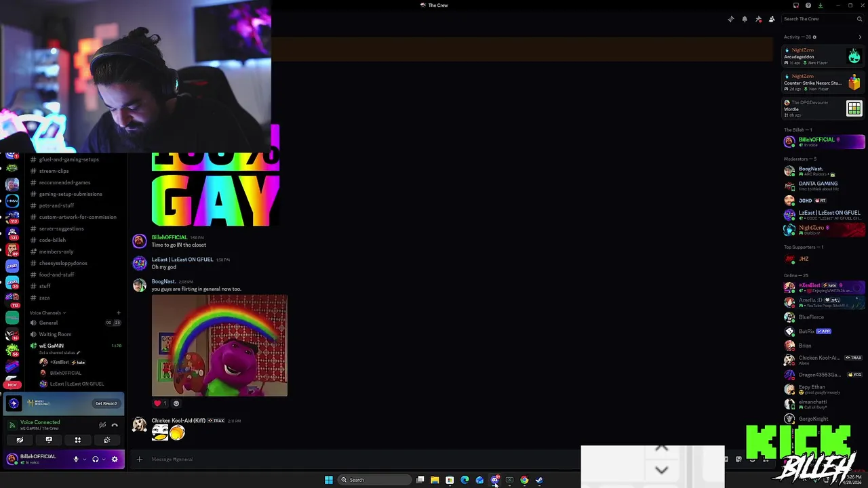
Task: Turn on camera in voice panel
Action: 20,440
